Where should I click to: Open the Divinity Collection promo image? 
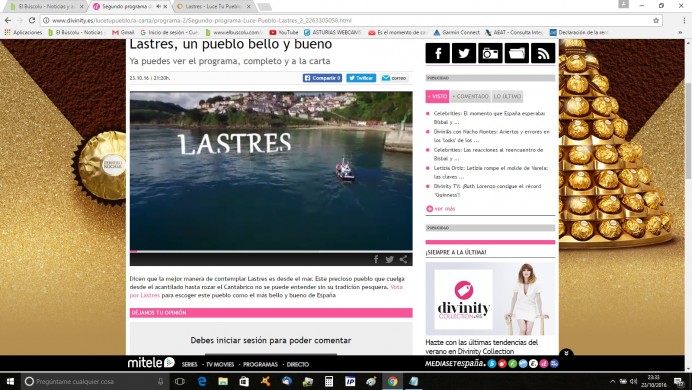click(490, 299)
